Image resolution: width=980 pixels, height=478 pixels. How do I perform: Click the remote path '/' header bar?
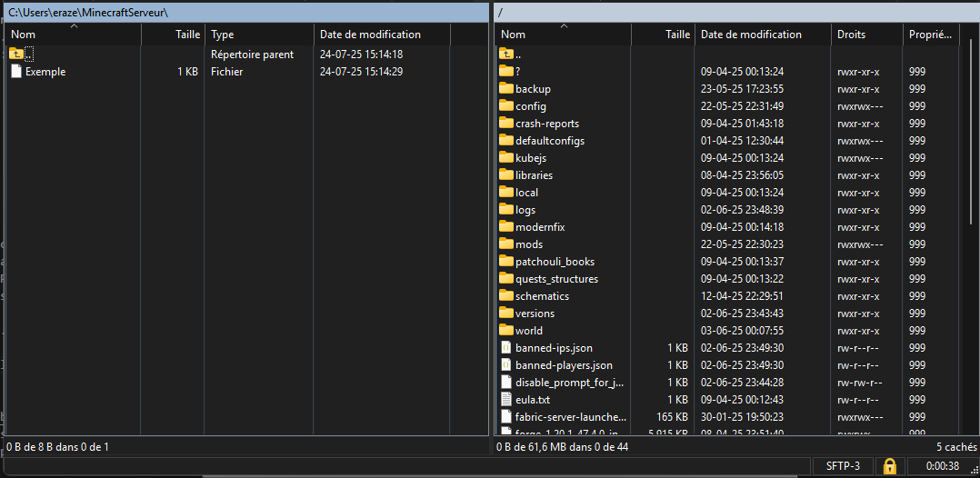point(737,12)
